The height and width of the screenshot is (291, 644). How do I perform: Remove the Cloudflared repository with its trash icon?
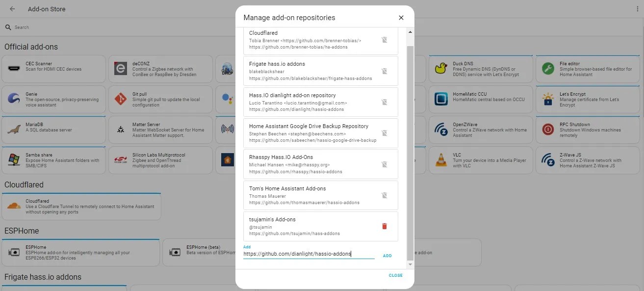point(385,40)
